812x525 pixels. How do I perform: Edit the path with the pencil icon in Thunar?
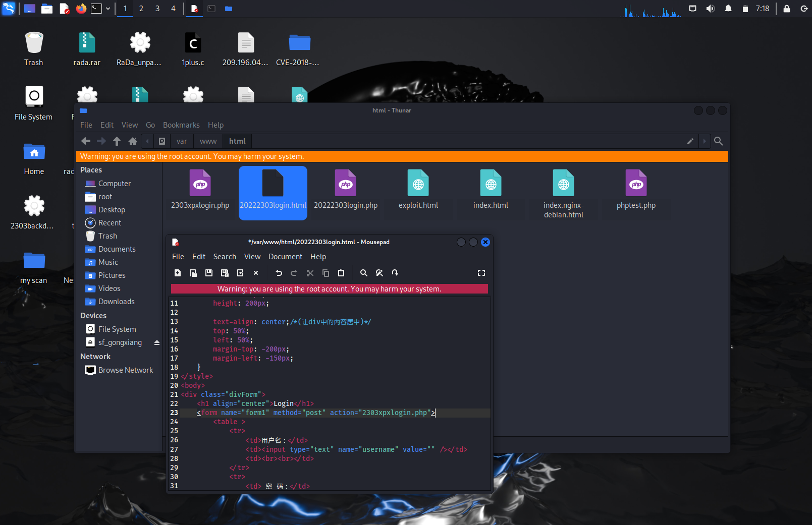coord(690,141)
